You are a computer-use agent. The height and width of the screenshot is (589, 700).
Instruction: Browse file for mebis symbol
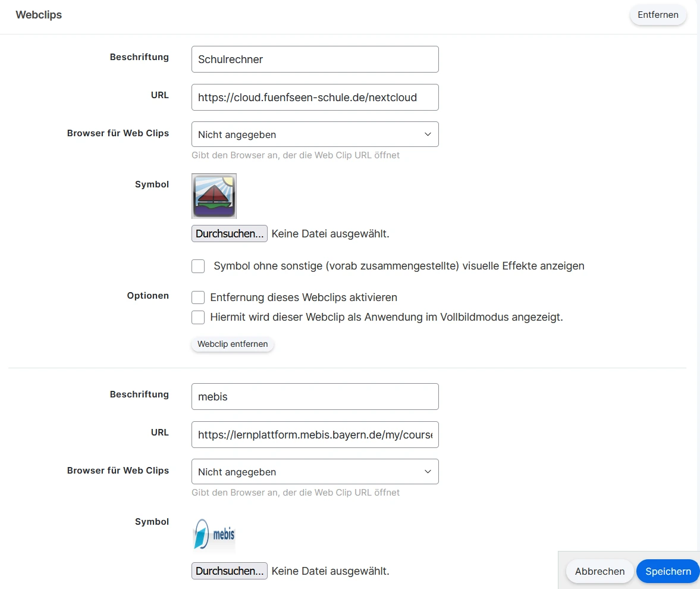tap(230, 571)
